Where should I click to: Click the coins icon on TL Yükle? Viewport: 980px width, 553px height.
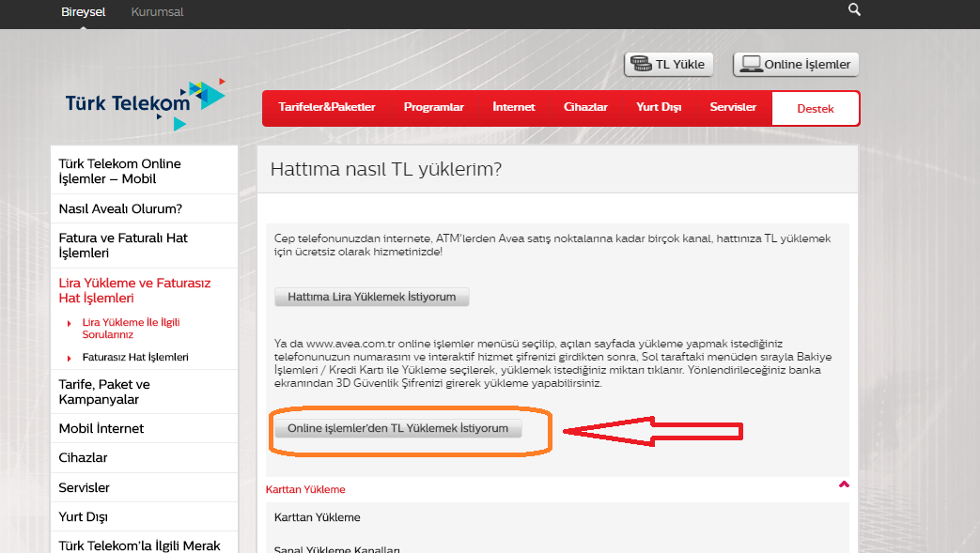tap(641, 64)
